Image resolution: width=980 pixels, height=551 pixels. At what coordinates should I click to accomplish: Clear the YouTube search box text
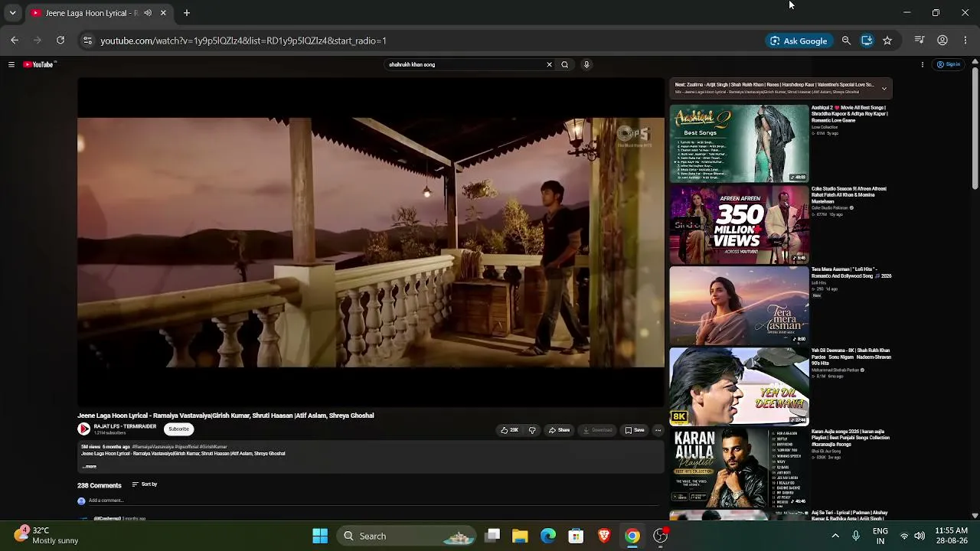pyautogui.click(x=549, y=65)
